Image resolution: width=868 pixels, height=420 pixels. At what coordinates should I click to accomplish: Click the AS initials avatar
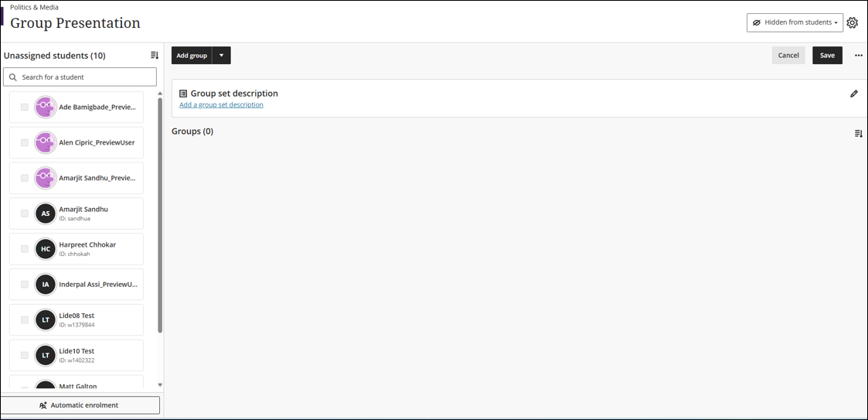pos(46,213)
